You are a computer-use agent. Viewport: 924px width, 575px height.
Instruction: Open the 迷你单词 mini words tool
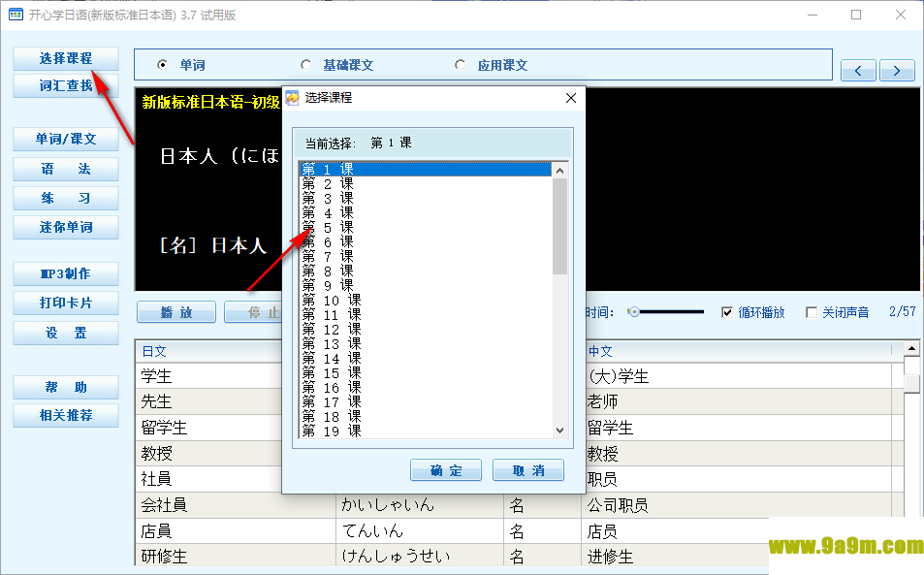coord(64,227)
